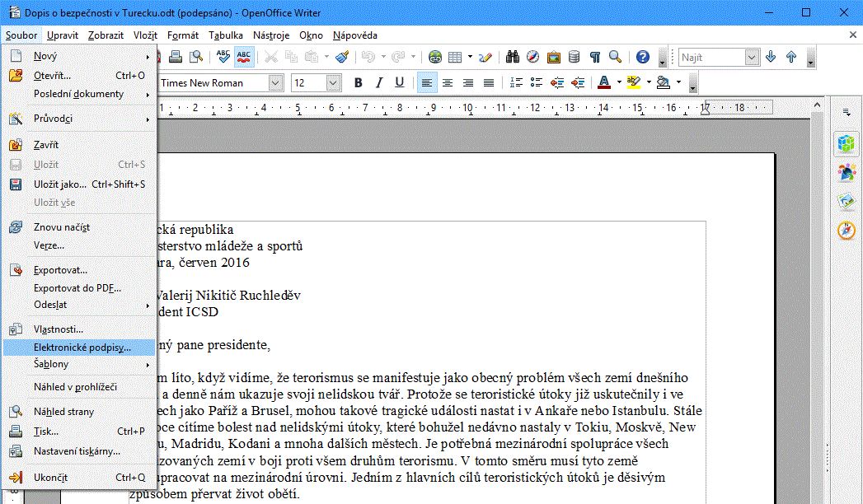
Task: Open the font size 12 dropdown
Action: 333,83
